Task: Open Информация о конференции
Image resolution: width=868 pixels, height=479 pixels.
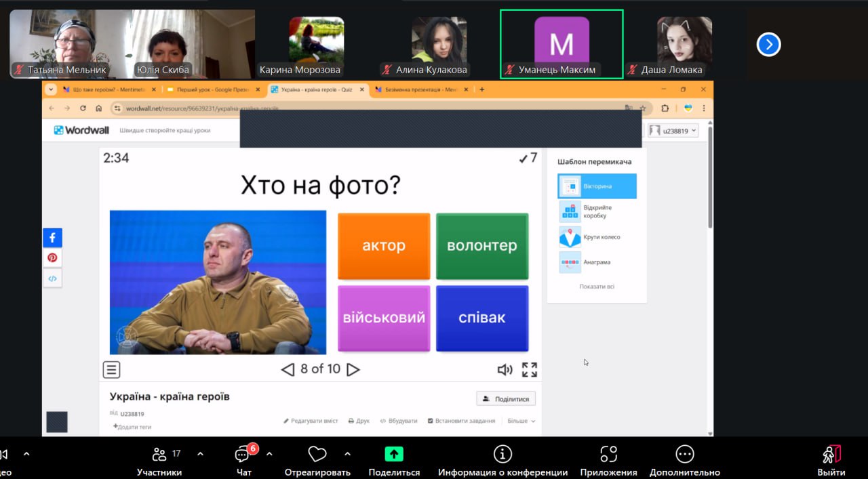Action: pyautogui.click(x=502, y=461)
